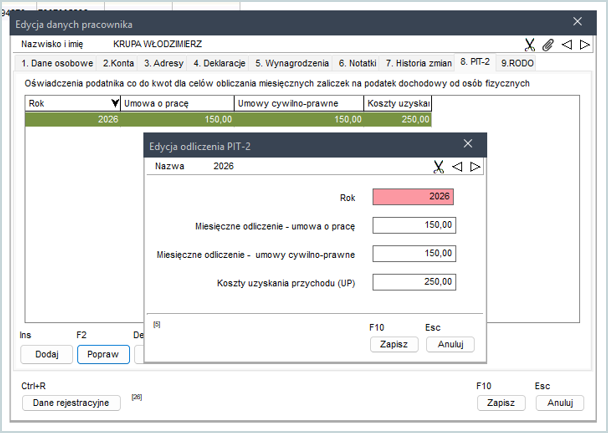Screen dimensions: 608x433
Task: Open the paperclip attachments icon
Action: [548, 45]
